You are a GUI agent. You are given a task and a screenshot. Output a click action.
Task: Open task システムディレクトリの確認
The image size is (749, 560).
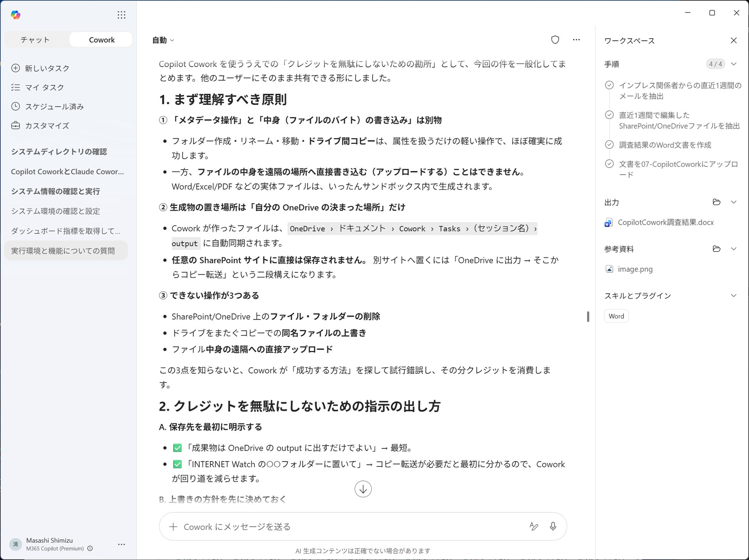59,152
